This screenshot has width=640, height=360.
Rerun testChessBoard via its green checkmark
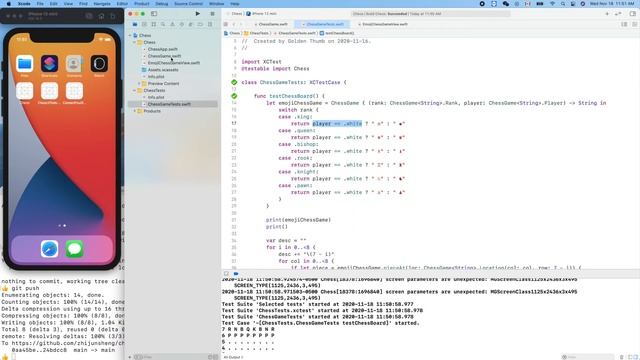click(234, 96)
